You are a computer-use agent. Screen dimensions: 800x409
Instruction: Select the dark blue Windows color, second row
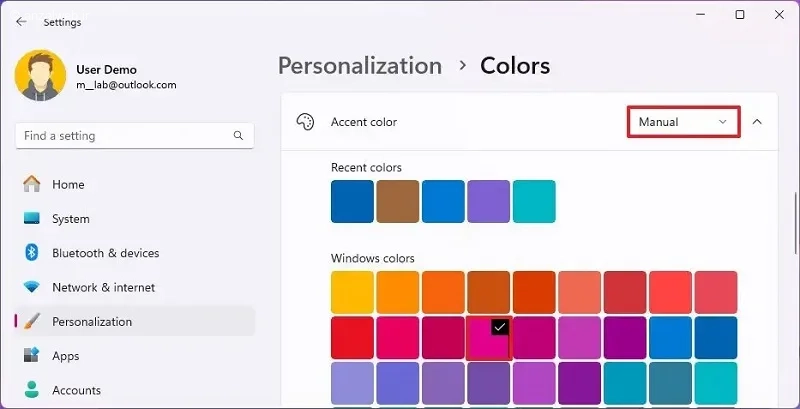click(x=716, y=338)
